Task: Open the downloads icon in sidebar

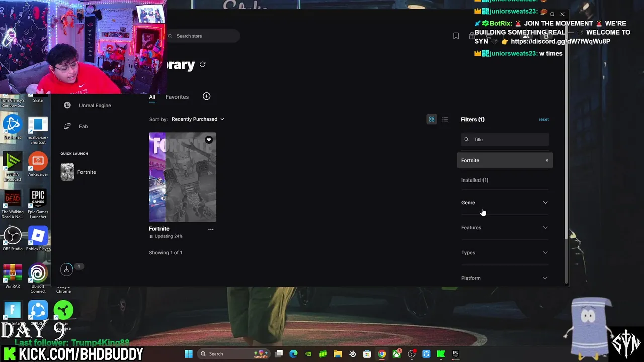Action: [x=66, y=269]
